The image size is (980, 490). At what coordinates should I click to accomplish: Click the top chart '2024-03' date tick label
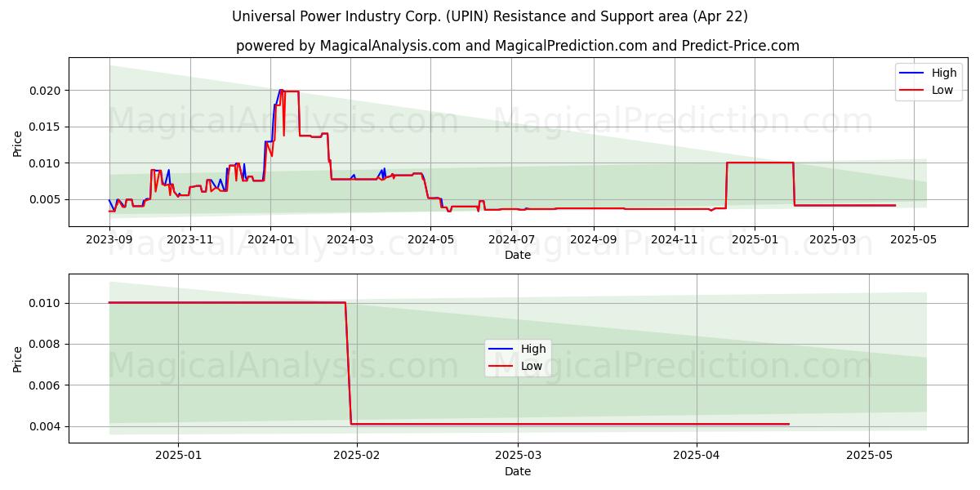click(x=350, y=240)
